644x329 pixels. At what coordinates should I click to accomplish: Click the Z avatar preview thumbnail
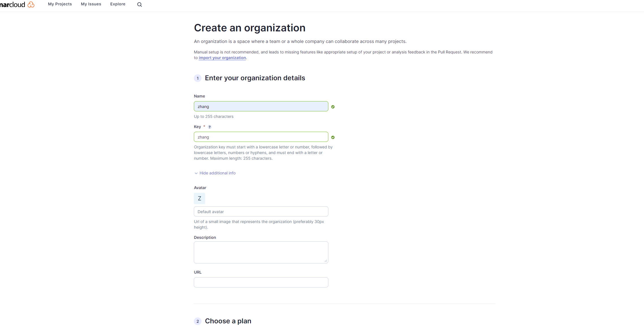coord(200,198)
